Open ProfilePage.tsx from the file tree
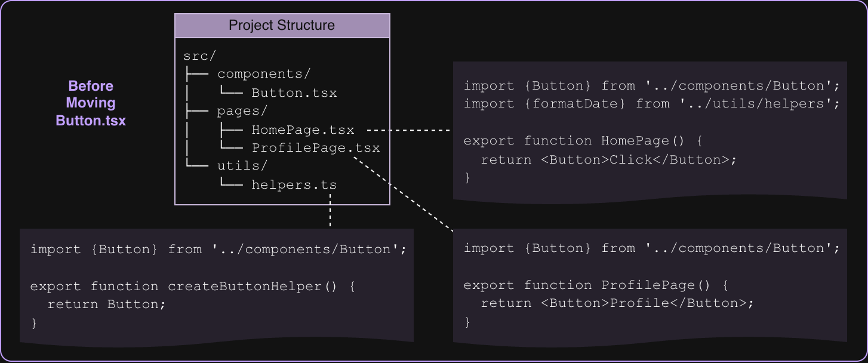This screenshot has height=363, width=868. pos(315,148)
